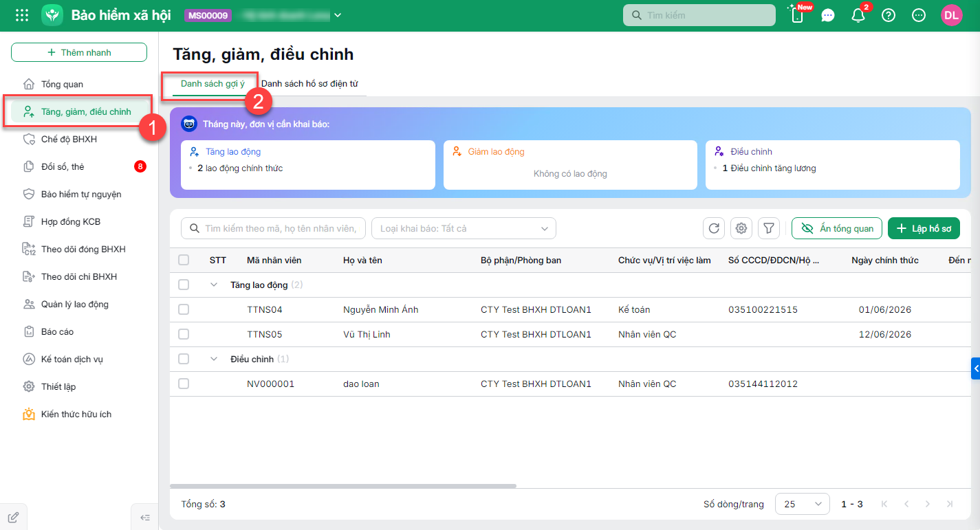Click the Bảo hiểm xã hội logo icon
Image resolution: width=980 pixels, height=530 pixels.
(52, 15)
